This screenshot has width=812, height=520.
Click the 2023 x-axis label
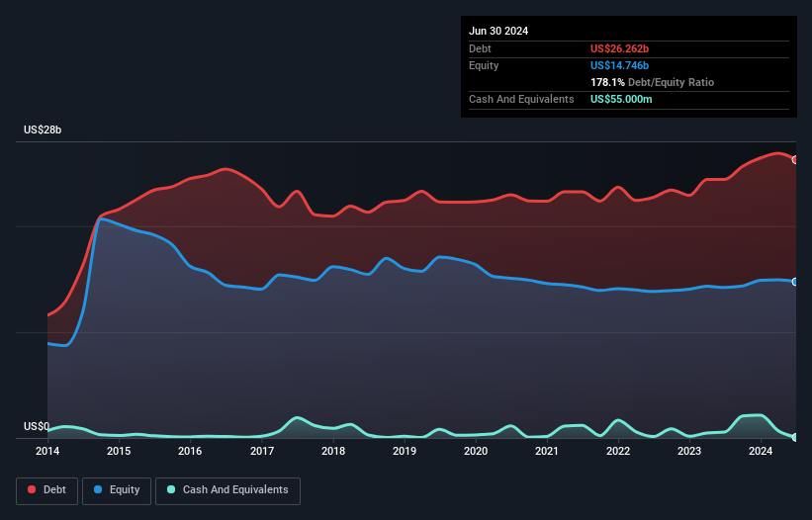pos(689,451)
